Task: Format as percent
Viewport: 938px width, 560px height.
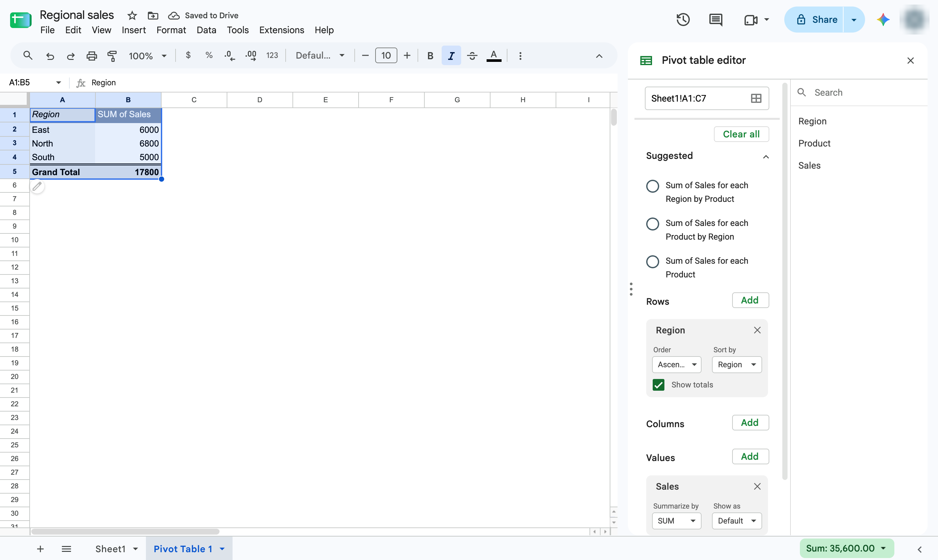Action: click(x=209, y=55)
